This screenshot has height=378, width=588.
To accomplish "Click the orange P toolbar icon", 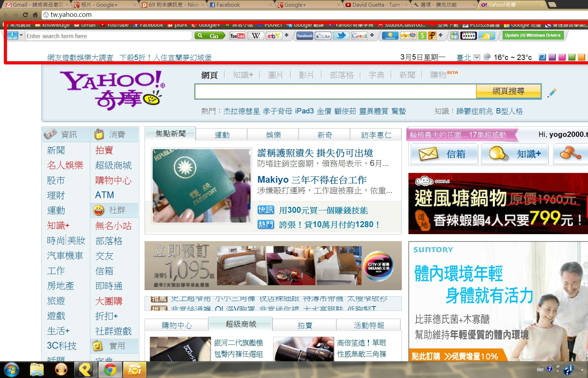I will [x=432, y=36].
